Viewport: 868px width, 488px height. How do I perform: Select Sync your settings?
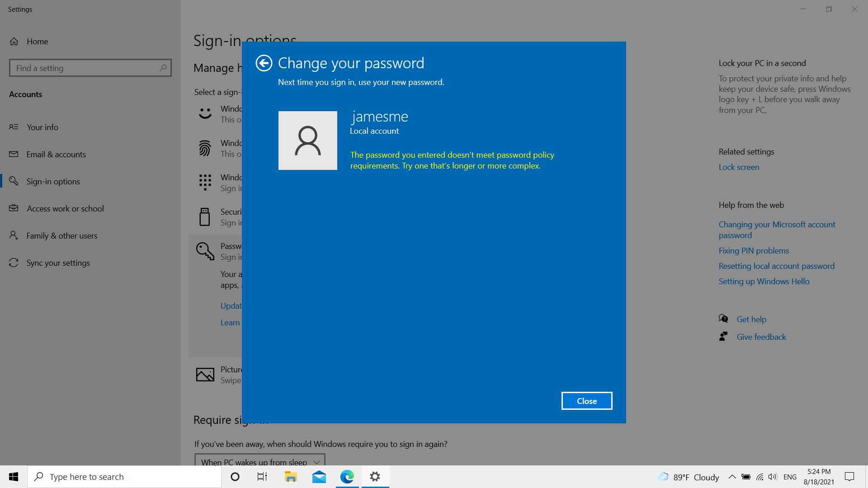click(58, 263)
